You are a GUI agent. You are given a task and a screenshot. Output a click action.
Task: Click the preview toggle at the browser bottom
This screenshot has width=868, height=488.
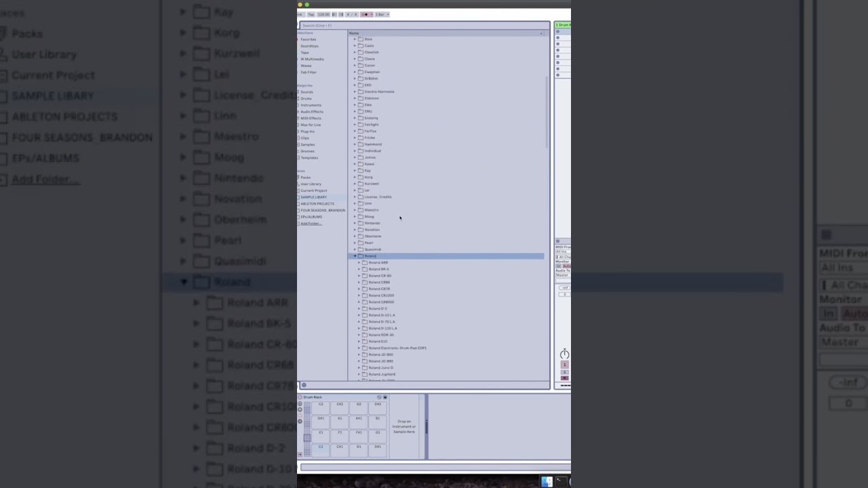(x=304, y=385)
